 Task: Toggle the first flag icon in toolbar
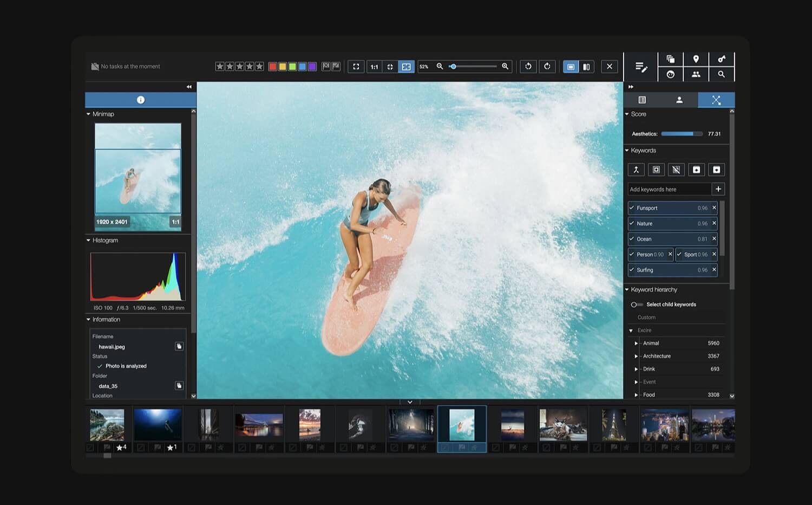(326, 67)
